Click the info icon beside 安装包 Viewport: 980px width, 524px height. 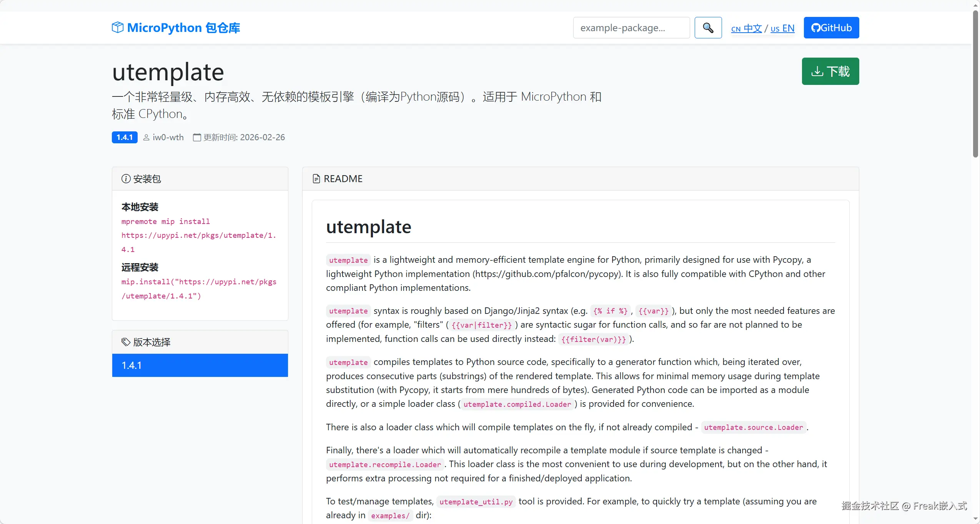[x=126, y=179]
